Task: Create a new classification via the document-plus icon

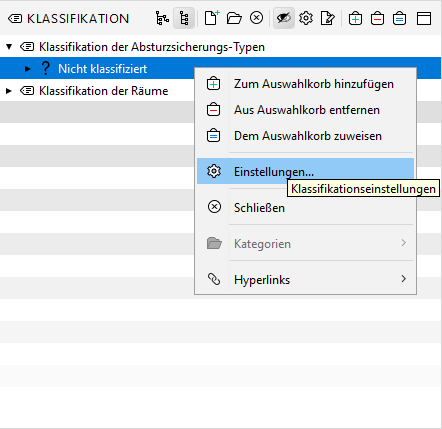Action: coord(212,18)
